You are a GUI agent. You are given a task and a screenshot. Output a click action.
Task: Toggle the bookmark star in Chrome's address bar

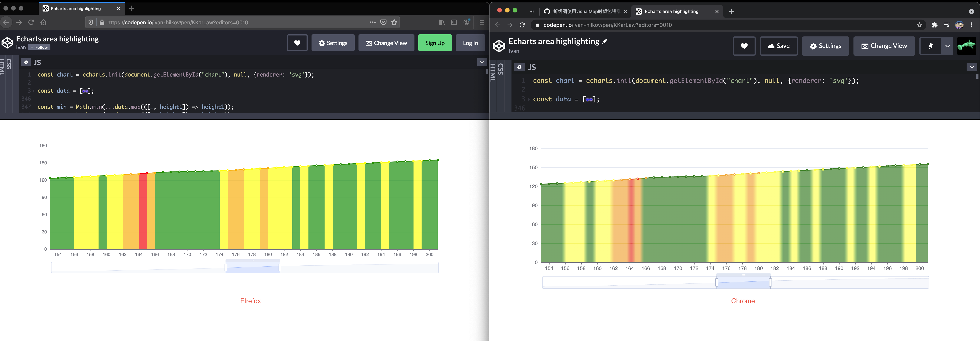[x=919, y=25]
